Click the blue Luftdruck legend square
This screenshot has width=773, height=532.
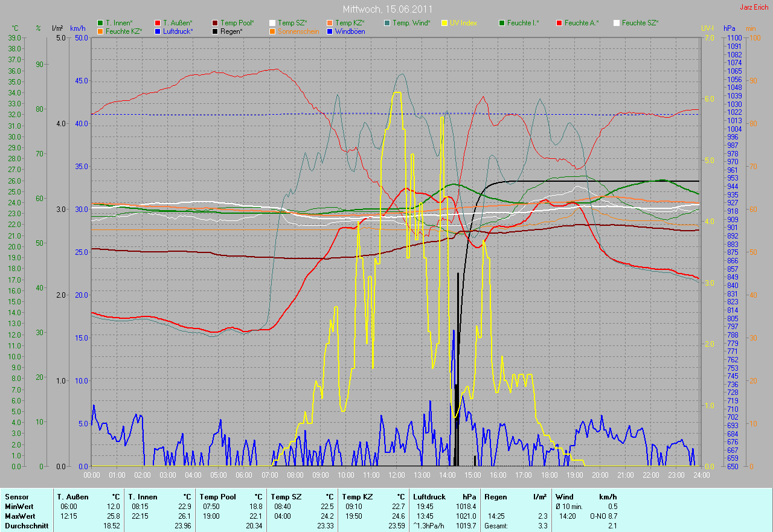click(x=158, y=31)
